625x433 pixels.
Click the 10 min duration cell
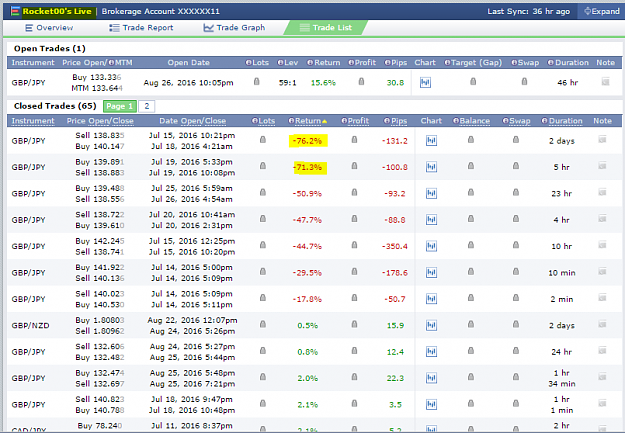562,273
